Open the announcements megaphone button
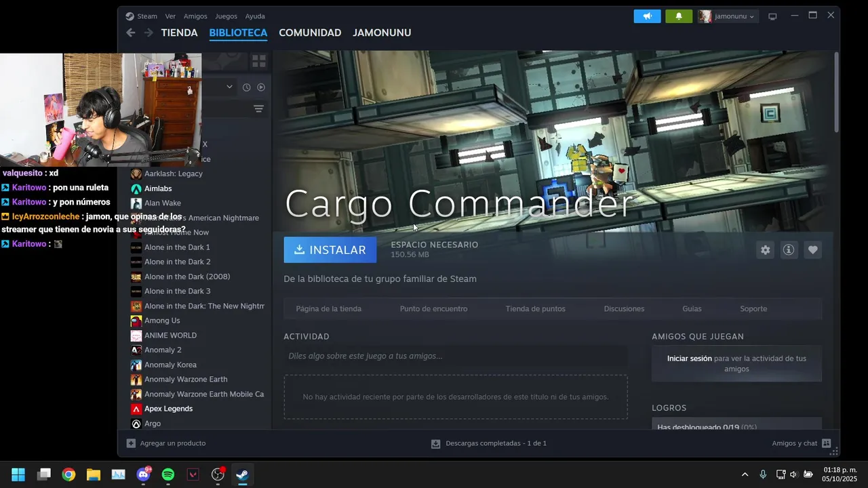Screen dimensions: 868x488 [647, 16]
